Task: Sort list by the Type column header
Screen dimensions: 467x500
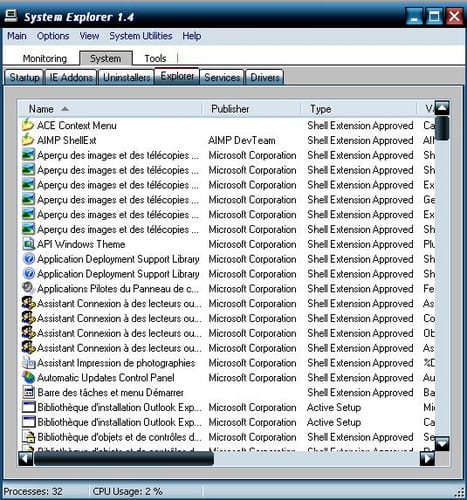Action: tap(359, 109)
